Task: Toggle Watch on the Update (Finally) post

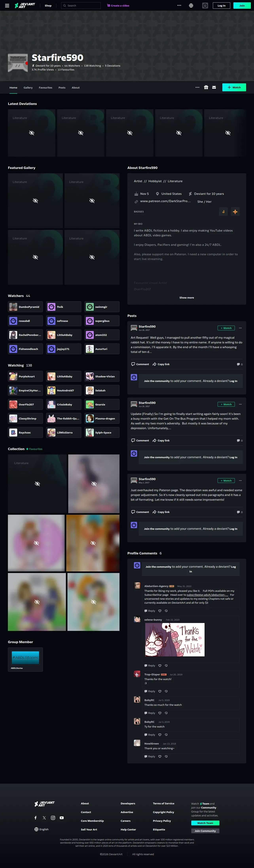Action: (x=226, y=404)
